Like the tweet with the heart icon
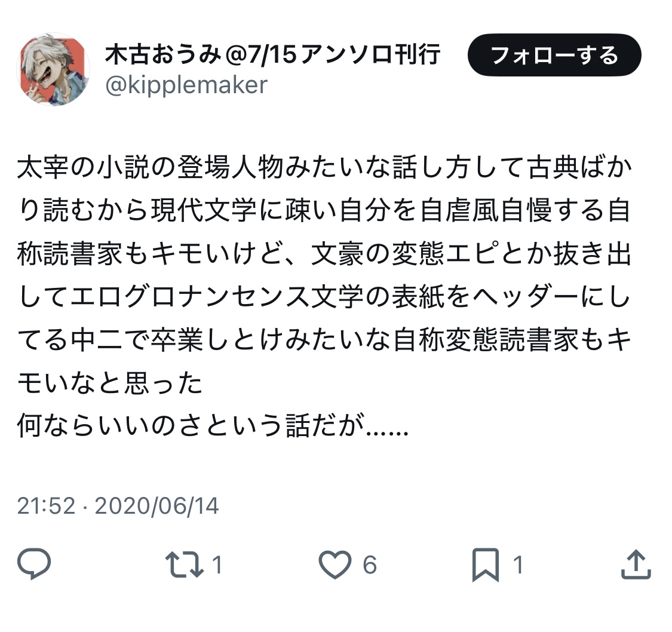672x632 pixels. click(335, 564)
